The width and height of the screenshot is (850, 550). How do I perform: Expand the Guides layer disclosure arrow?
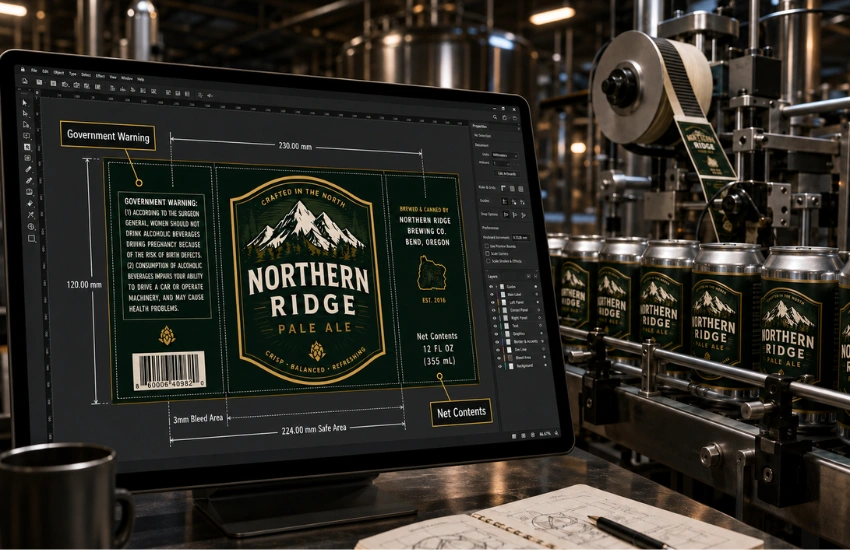click(x=498, y=286)
